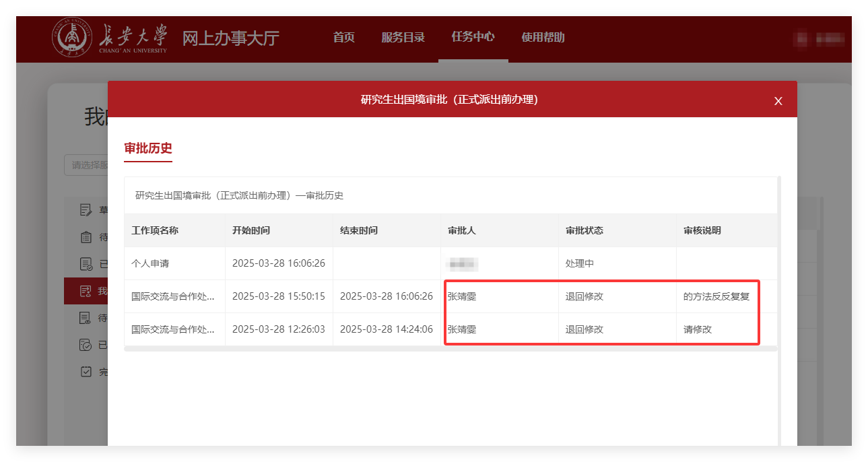Open the 首页 navigation item
The height and width of the screenshot is (462, 868).
[x=343, y=38]
